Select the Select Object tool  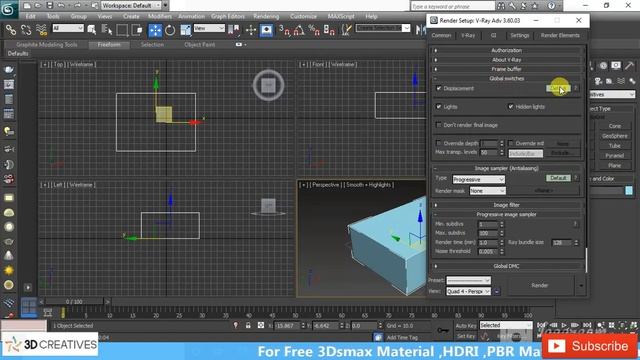tap(91, 30)
